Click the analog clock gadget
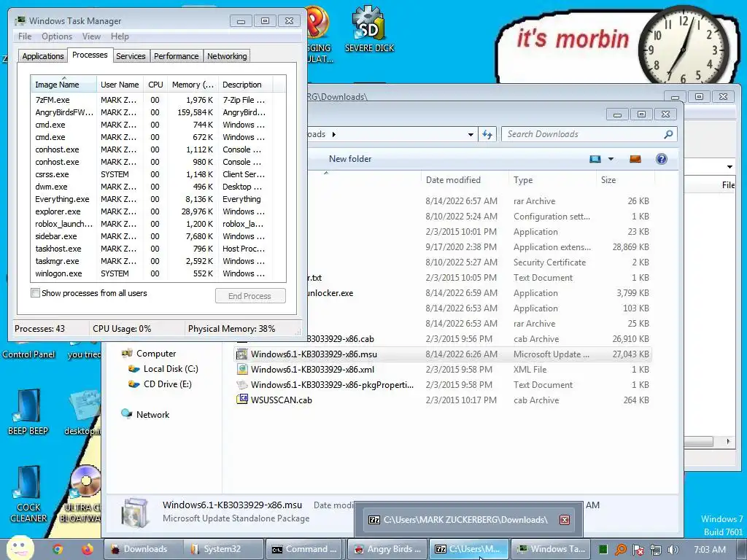Image resolution: width=747 pixels, height=560 pixels. (683, 49)
